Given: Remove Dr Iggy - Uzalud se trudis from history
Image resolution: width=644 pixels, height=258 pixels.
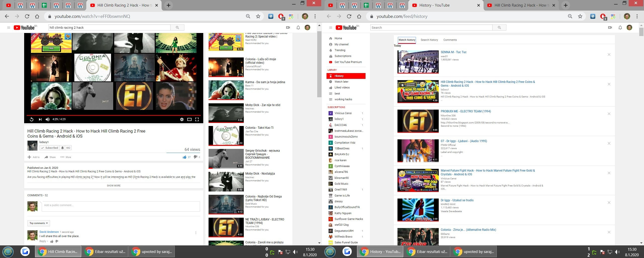Looking at the screenshot, I should [x=609, y=203].
